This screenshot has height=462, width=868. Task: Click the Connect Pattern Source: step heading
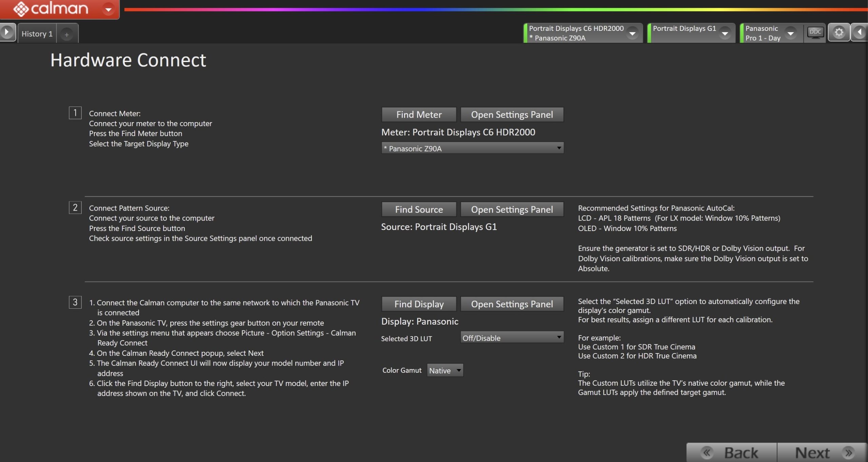[x=129, y=208]
